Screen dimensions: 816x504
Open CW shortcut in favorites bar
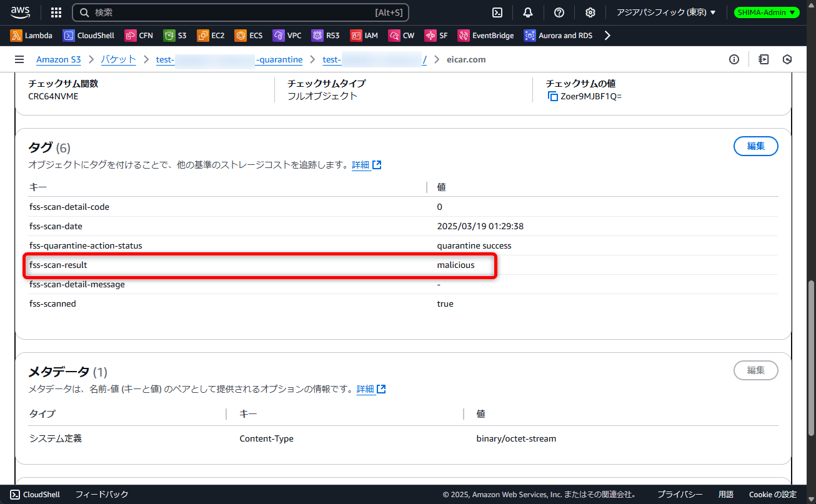coord(401,36)
